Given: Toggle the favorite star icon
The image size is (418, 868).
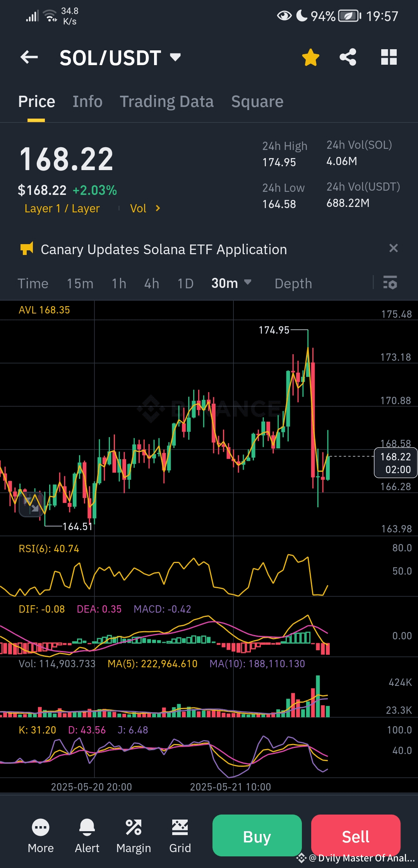Looking at the screenshot, I should point(310,57).
